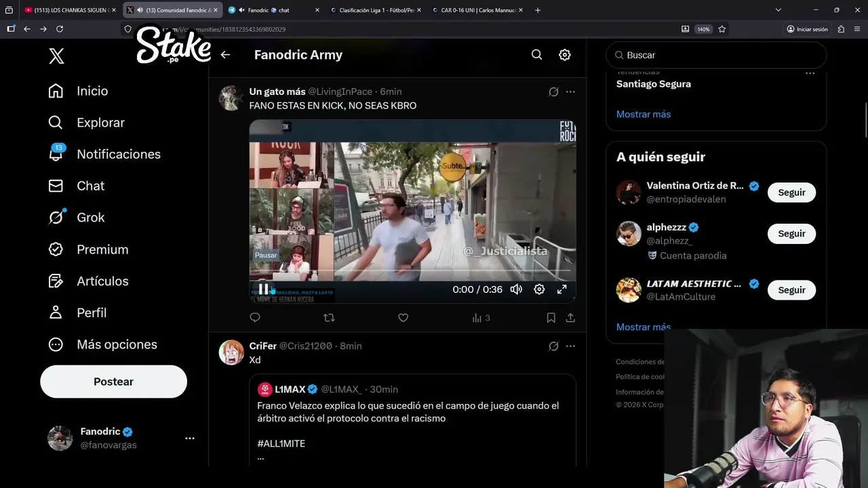Screen dimensions: 868x488
Task: Open a new browser tab
Action: click(538, 10)
